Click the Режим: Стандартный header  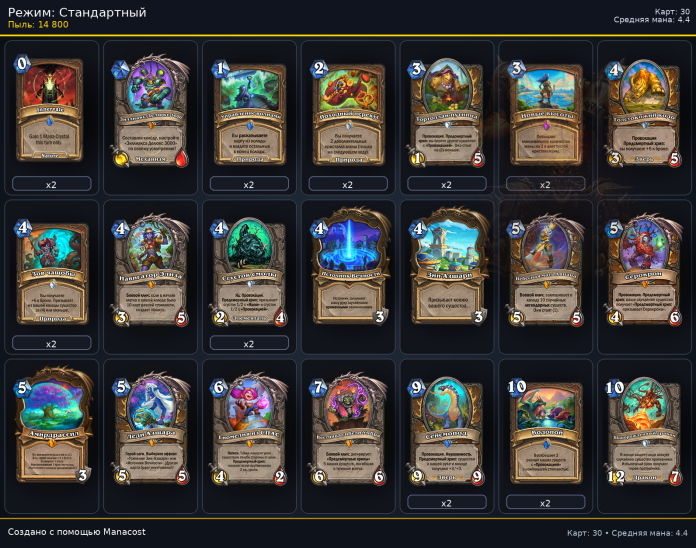pos(77,12)
